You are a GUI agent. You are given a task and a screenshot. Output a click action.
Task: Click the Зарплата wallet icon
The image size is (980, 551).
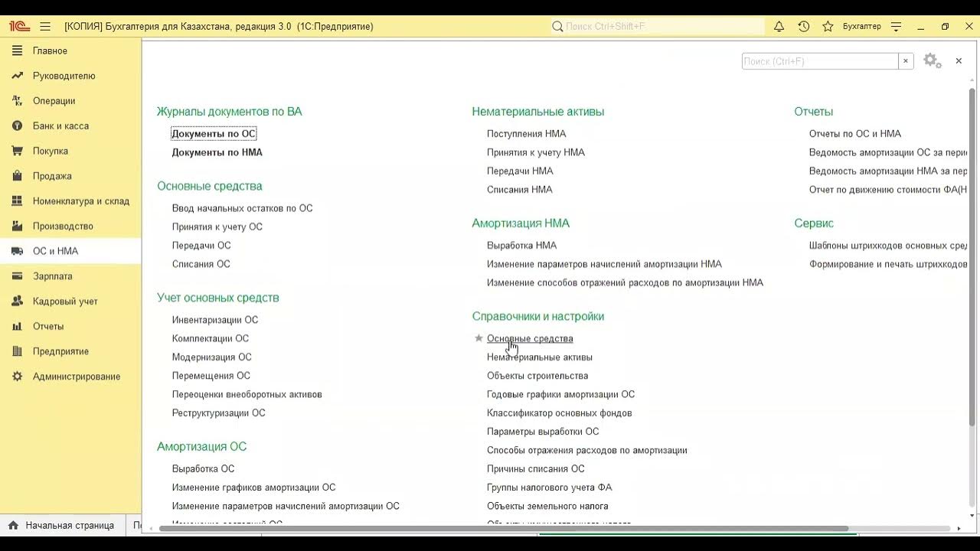17,276
